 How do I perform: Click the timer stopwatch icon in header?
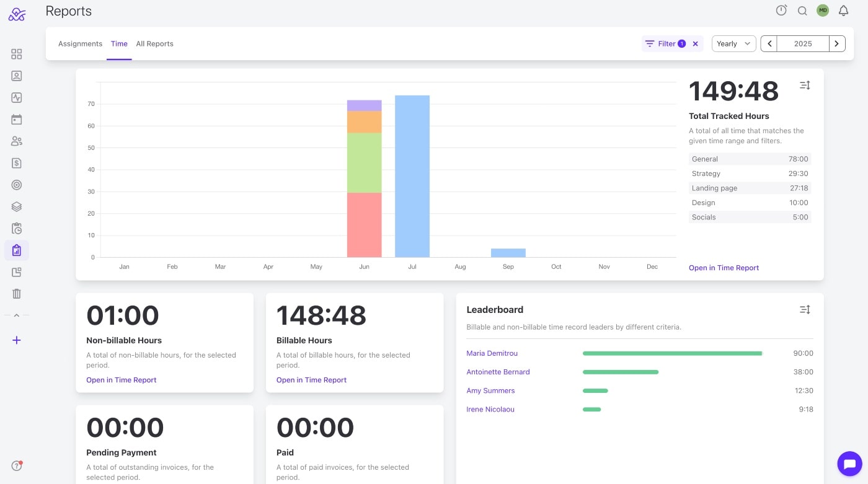pyautogui.click(x=781, y=11)
